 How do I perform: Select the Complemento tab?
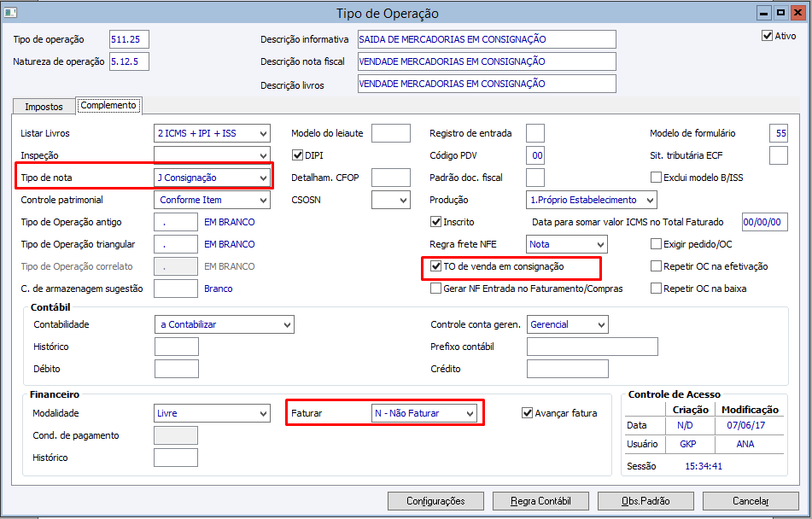(108, 105)
